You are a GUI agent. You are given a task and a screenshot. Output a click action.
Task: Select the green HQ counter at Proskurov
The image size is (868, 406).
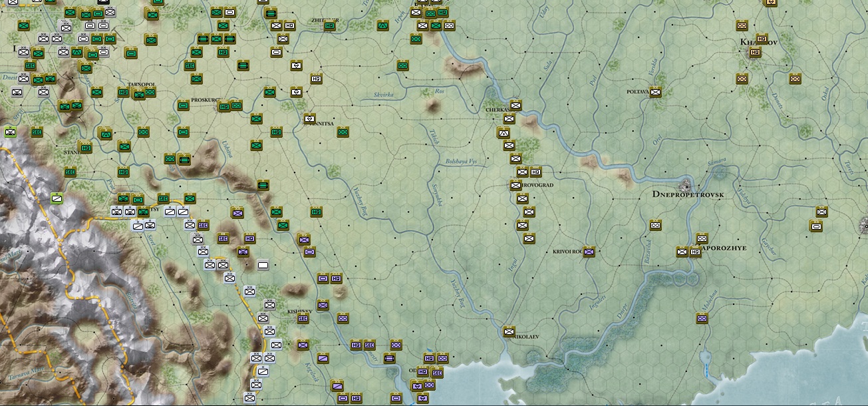pos(224,106)
